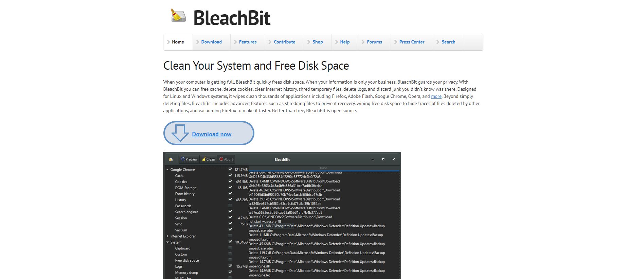Click the down arrow icon in Download now button

click(x=180, y=133)
